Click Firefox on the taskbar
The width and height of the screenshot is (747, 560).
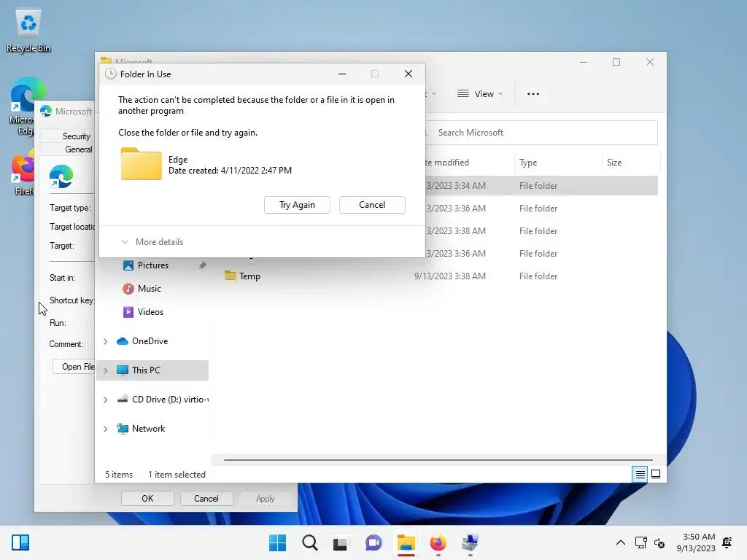[438, 542]
